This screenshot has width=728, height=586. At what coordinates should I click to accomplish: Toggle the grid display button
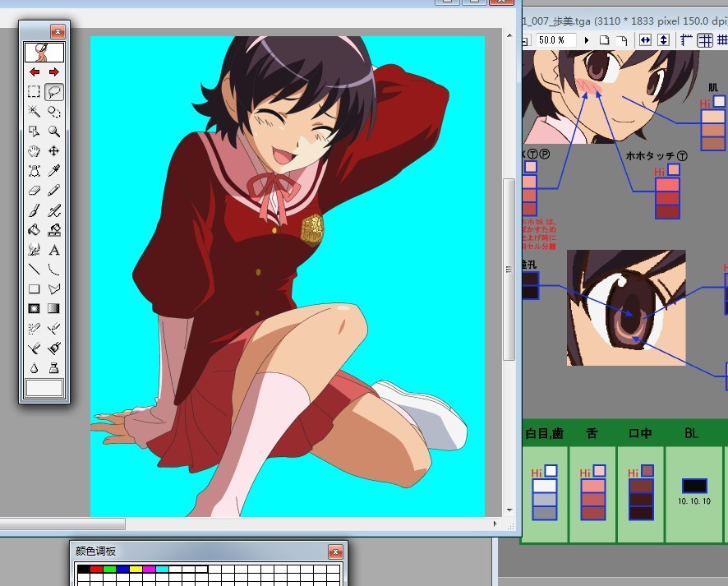[705, 40]
